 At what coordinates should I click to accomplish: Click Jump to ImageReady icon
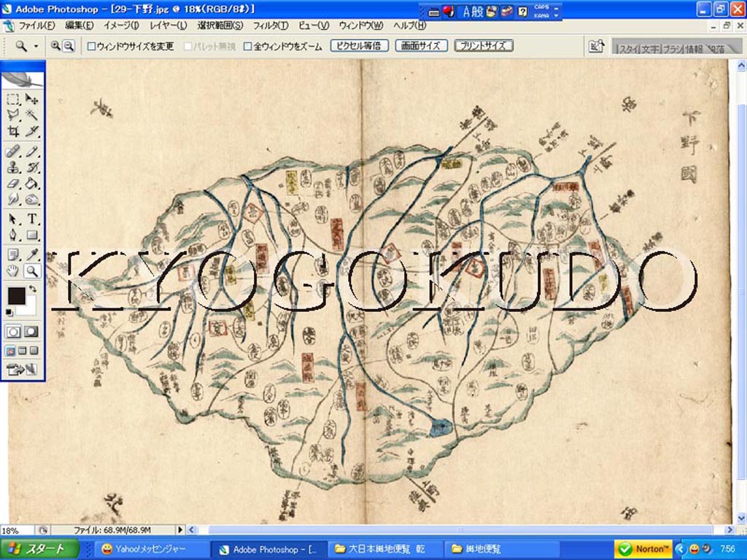click(22, 369)
